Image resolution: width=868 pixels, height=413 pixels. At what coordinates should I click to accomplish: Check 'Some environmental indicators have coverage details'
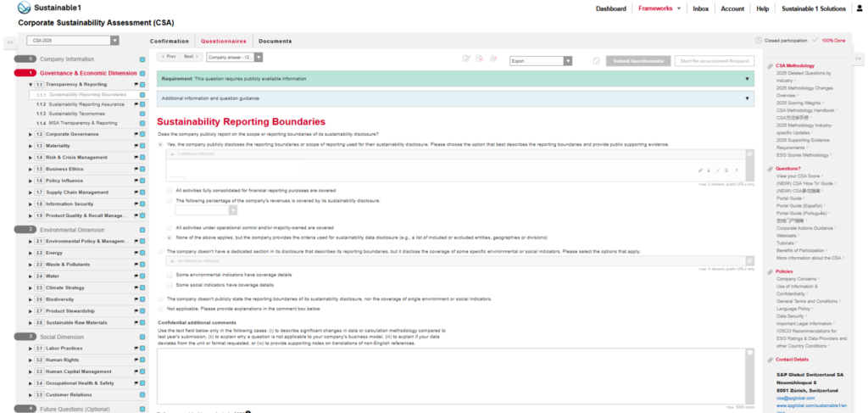click(x=168, y=275)
